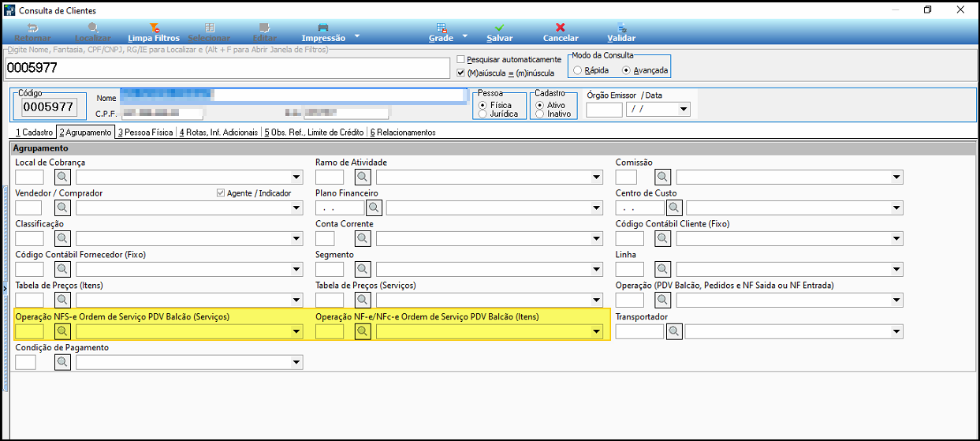Expand the Local de Cobrança dropdown

coord(296,177)
